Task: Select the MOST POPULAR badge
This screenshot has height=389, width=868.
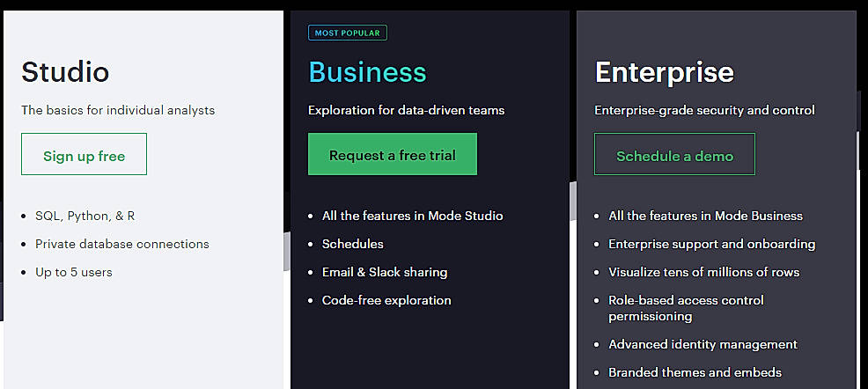Action: pyautogui.click(x=348, y=33)
